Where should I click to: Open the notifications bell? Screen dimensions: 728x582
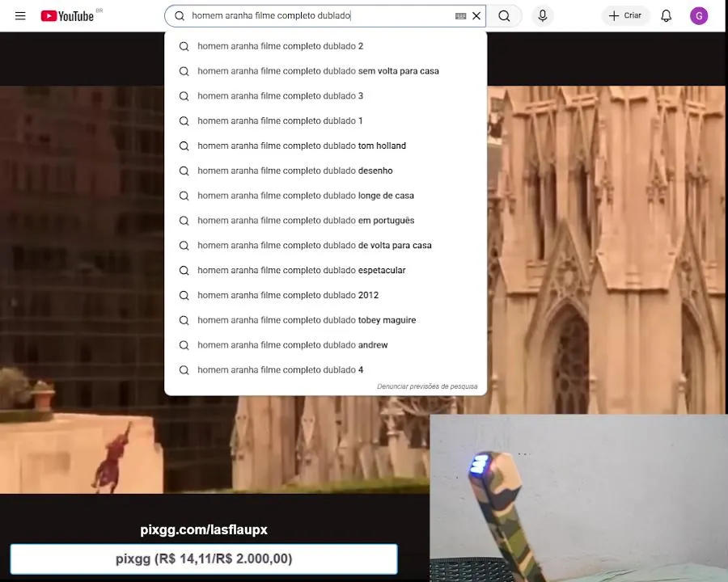coord(667,16)
